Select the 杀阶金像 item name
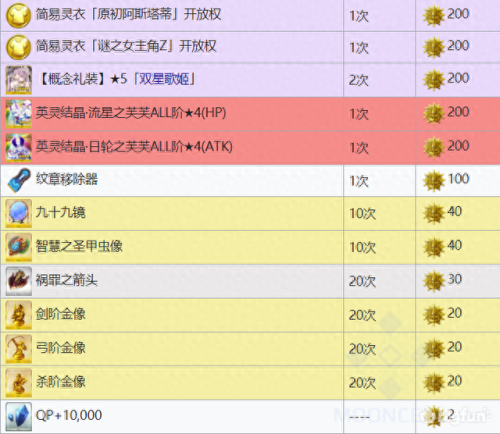The width and height of the screenshot is (500, 434). point(61,382)
